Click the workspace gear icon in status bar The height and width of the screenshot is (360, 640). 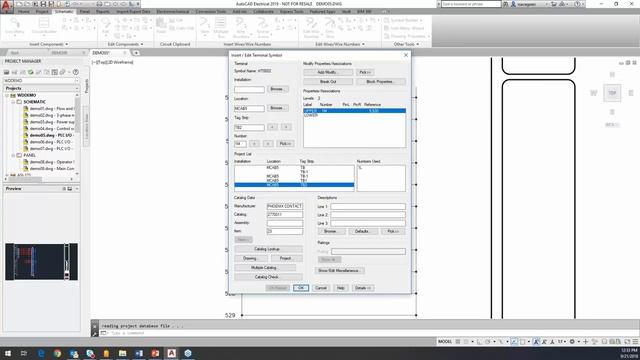click(x=572, y=342)
